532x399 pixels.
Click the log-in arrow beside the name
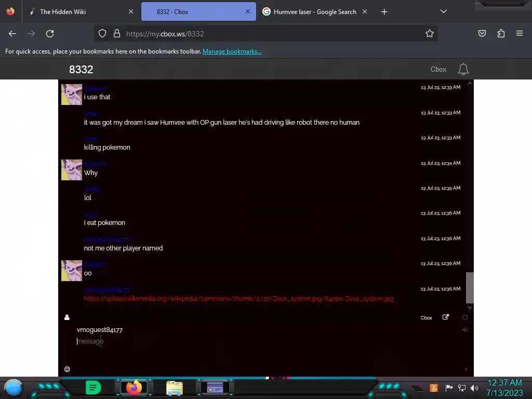click(465, 330)
